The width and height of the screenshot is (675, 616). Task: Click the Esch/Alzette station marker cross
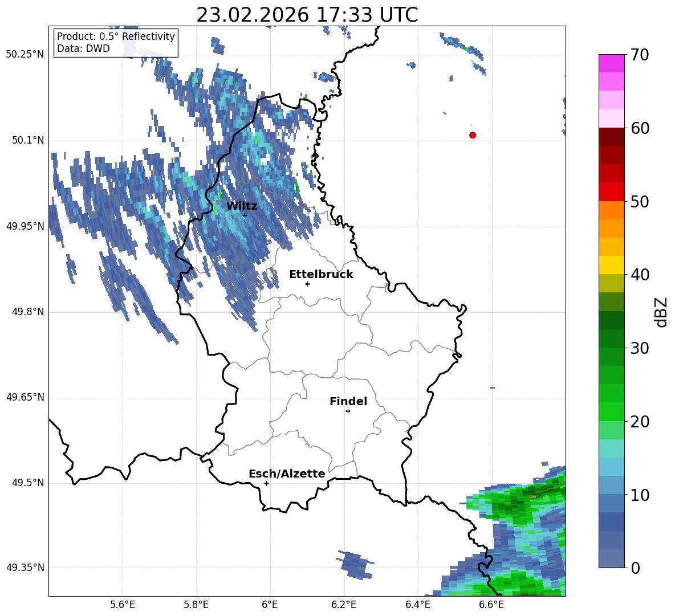coord(266,483)
